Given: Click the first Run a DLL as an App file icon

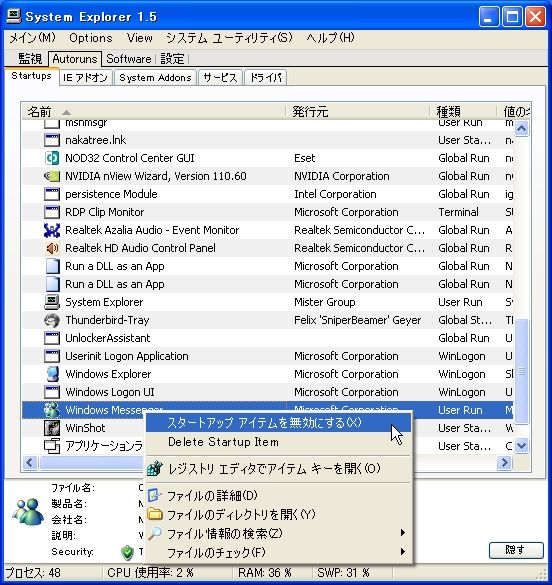Looking at the screenshot, I should (52, 266).
